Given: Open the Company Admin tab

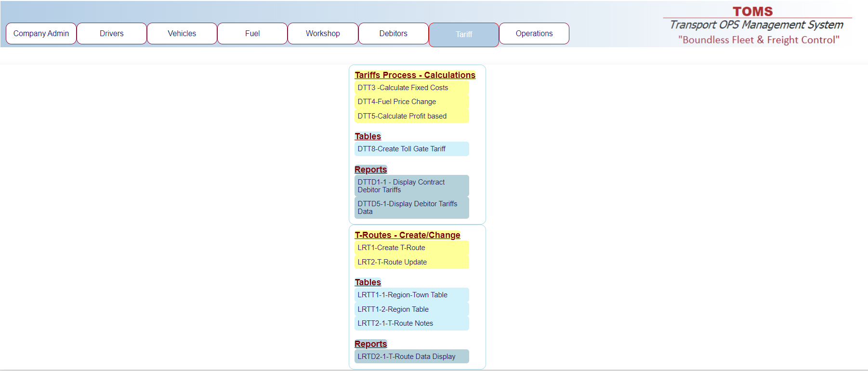Looking at the screenshot, I should pos(41,34).
